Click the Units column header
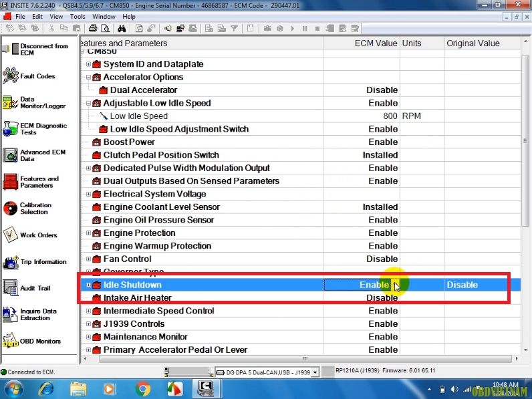Viewport: 532px width, 399px height. [422, 43]
